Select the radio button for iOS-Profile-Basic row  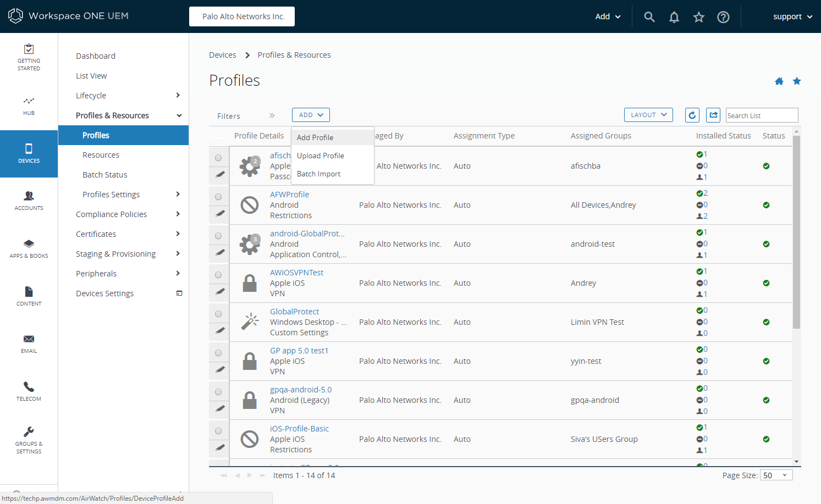pos(218,431)
